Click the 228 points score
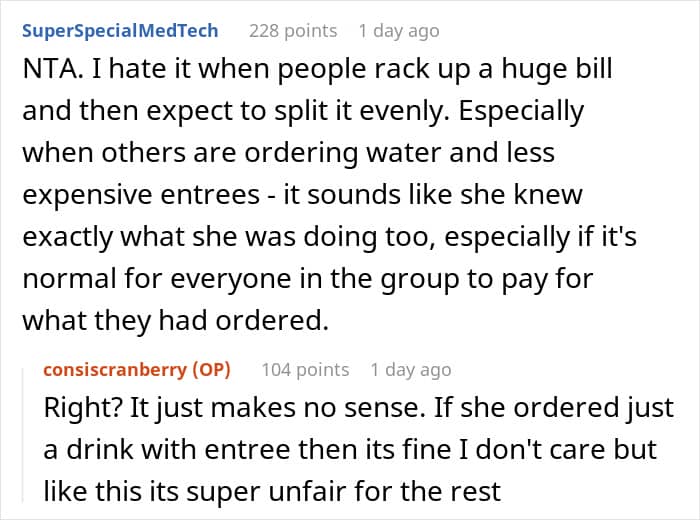 click(x=293, y=31)
